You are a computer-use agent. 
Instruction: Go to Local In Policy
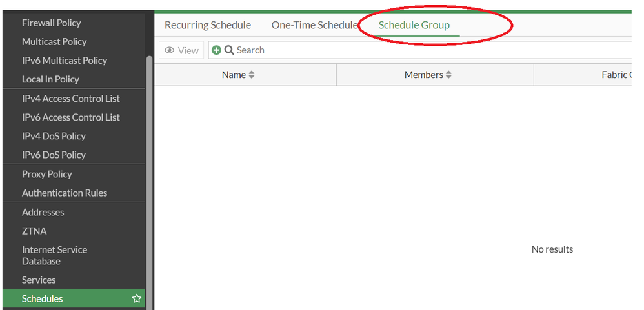(x=50, y=79)
